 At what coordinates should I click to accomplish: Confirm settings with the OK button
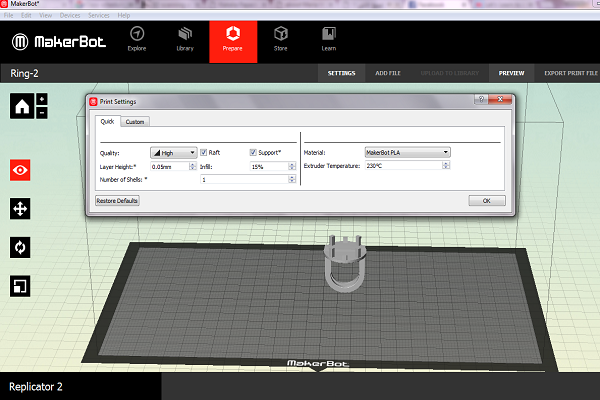pyautogui.click(x=487, y=201)
